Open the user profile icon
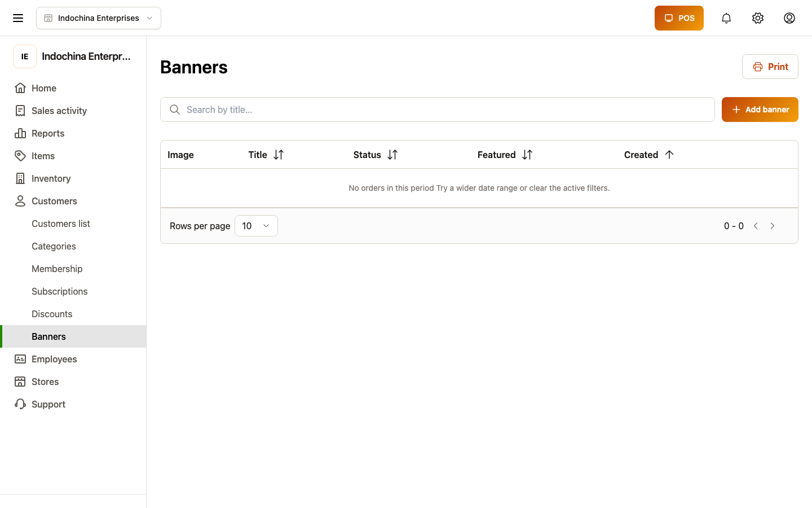This screenshot has height=508, width=812. tap(789, 18)
